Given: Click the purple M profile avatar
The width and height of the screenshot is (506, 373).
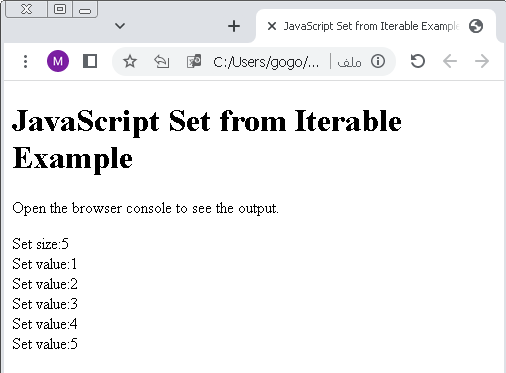Looking at the screenshot, I should click(x=58, y=61).
